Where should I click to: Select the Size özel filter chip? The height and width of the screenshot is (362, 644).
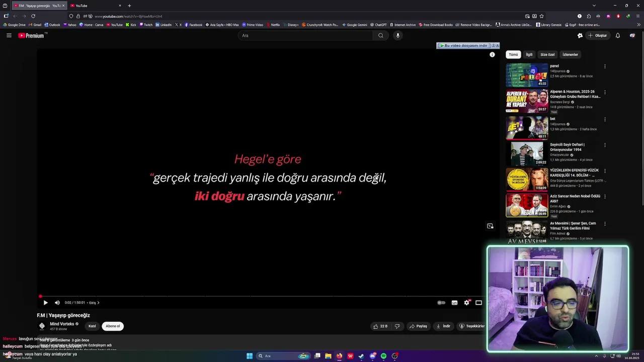[547, 54]
